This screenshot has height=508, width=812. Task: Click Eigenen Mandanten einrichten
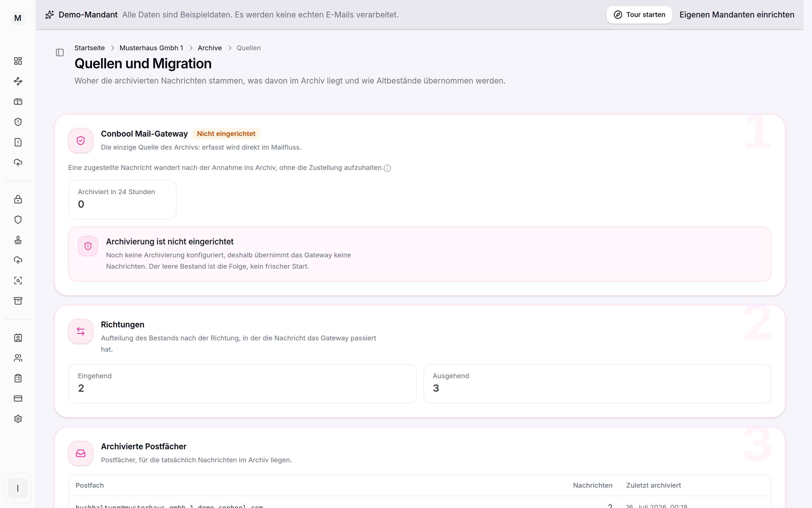click(x=737, y=15)
